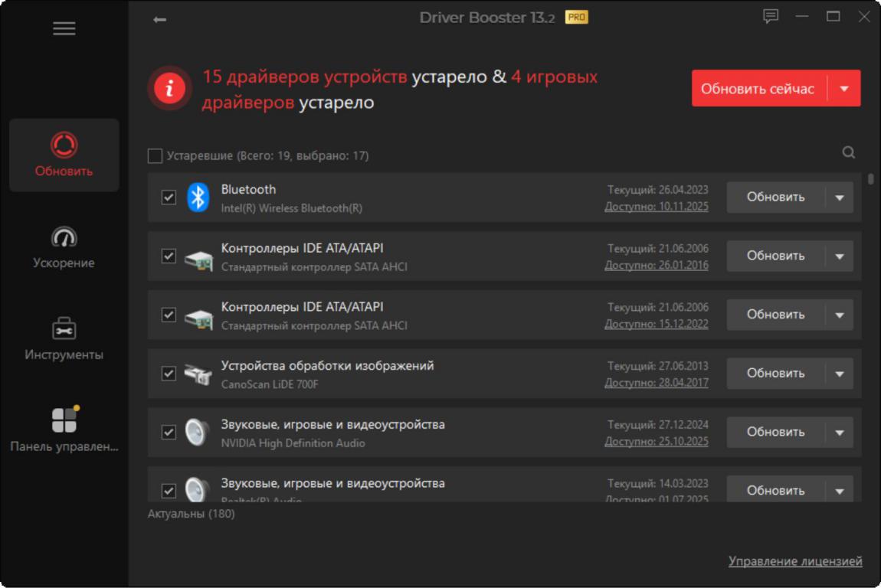Open dropdown for NVIDIA audio Обновить button
The height and width of the screenshot is (588, 881).
(839, 433)
